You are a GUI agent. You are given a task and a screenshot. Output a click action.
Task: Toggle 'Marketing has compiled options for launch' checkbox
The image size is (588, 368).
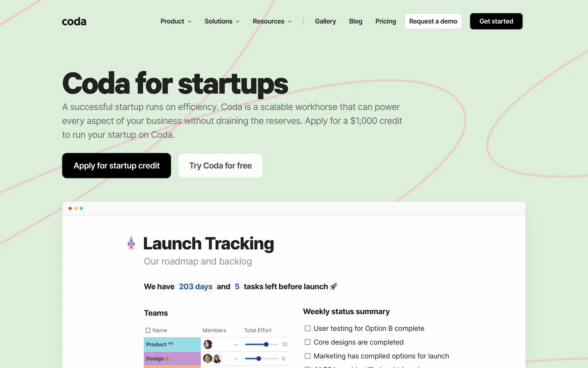(307, 356)
